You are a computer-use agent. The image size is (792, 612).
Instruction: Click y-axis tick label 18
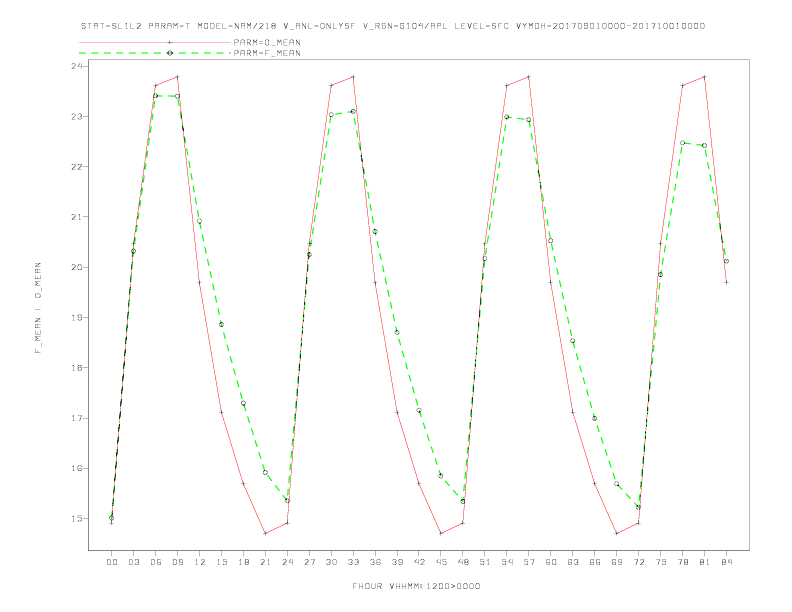(x=77, y=368)
